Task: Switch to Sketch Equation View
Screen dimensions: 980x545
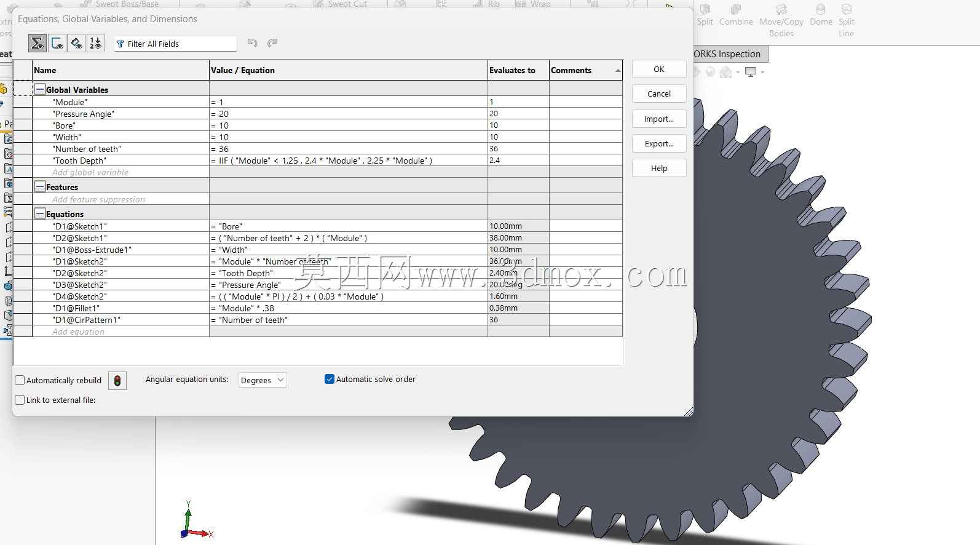Action: click(57, 44)
